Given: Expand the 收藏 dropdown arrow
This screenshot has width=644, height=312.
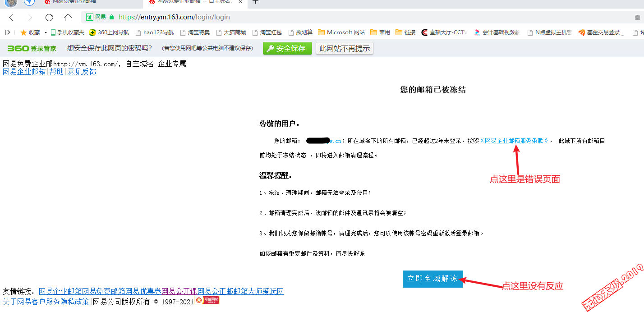Looking at the screenshot, I should [x=46, y=32].
